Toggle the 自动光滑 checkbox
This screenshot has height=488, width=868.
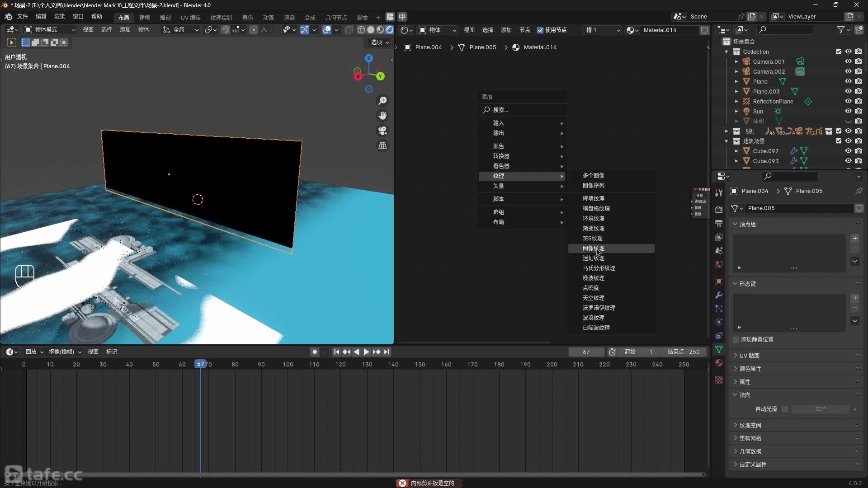(785, 409)
